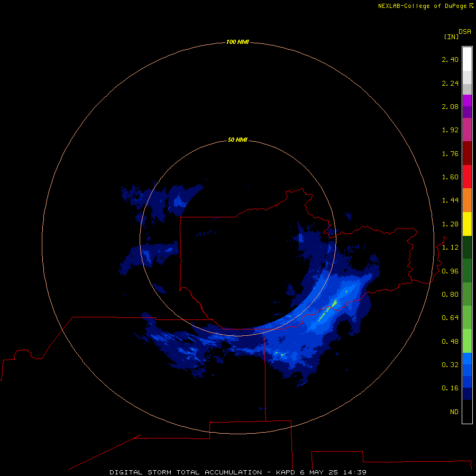
Task: Click the DSA product label
Action: click(465, 32)
